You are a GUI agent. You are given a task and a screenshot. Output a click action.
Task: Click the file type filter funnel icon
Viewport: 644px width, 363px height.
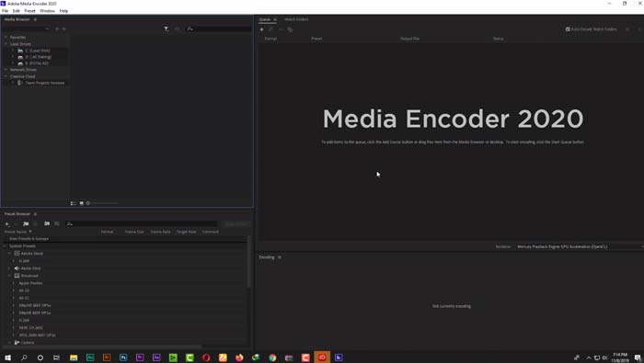click(167, 29)
